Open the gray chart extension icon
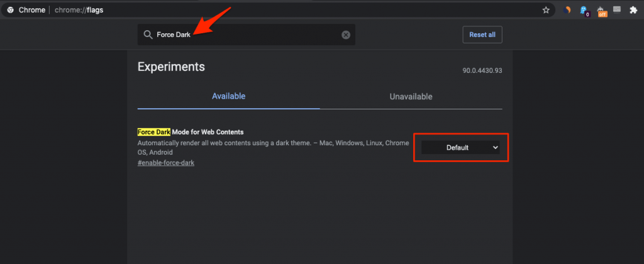 (x=617, y=10)
